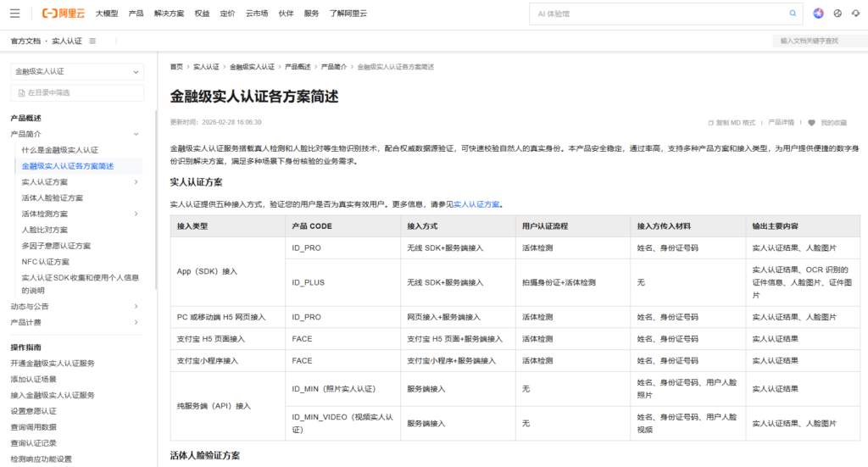The image size is (868, 467).
Task: Open 实人认证SDK收集和使用个人信息的说明
Action: (81, 284)
